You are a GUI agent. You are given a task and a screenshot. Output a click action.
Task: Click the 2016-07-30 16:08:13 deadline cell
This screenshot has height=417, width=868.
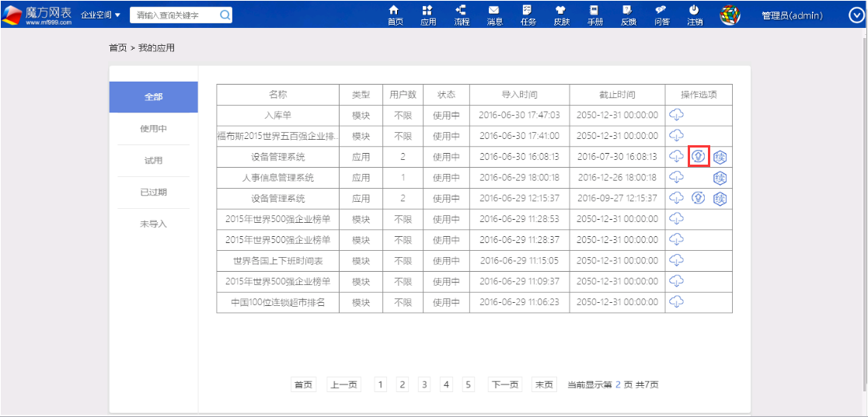[617, 157]
